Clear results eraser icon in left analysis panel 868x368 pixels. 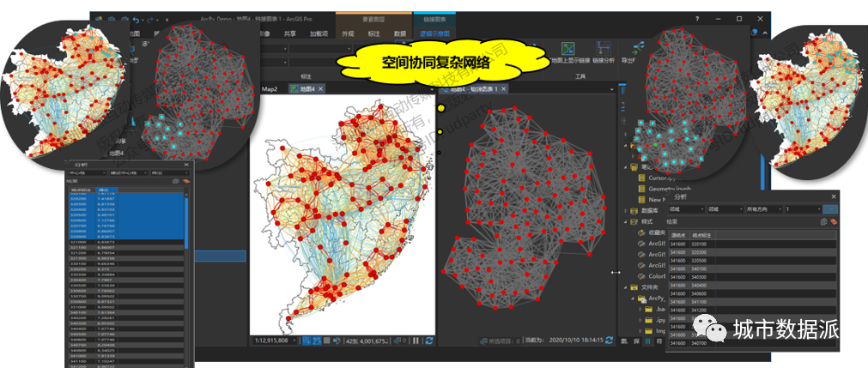pyautogui.click(x=186, y=181)
